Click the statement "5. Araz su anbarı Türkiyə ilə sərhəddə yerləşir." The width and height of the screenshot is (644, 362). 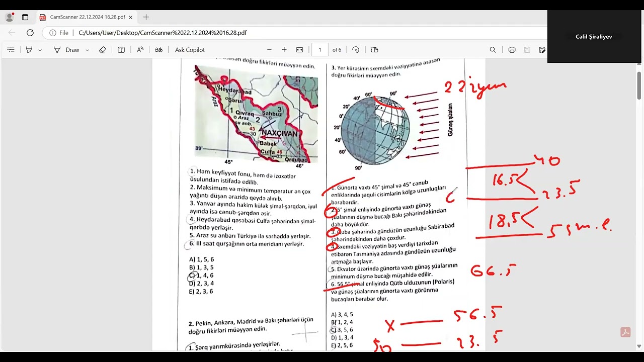[250, 236]
